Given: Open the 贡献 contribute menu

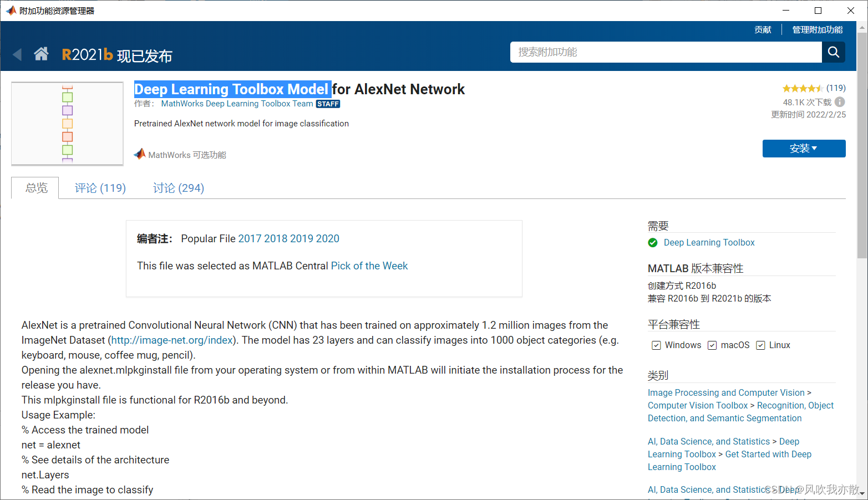Looking at the screenshot, I should [763, 29].
